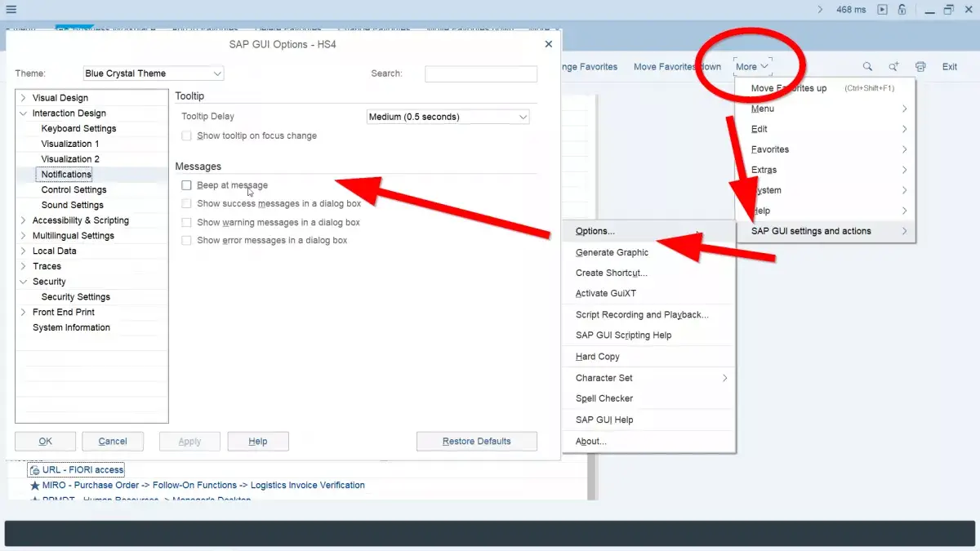980x551 pixels.
Task: Click the search magnifier icon in the toolbar
Action: [867, 67]
